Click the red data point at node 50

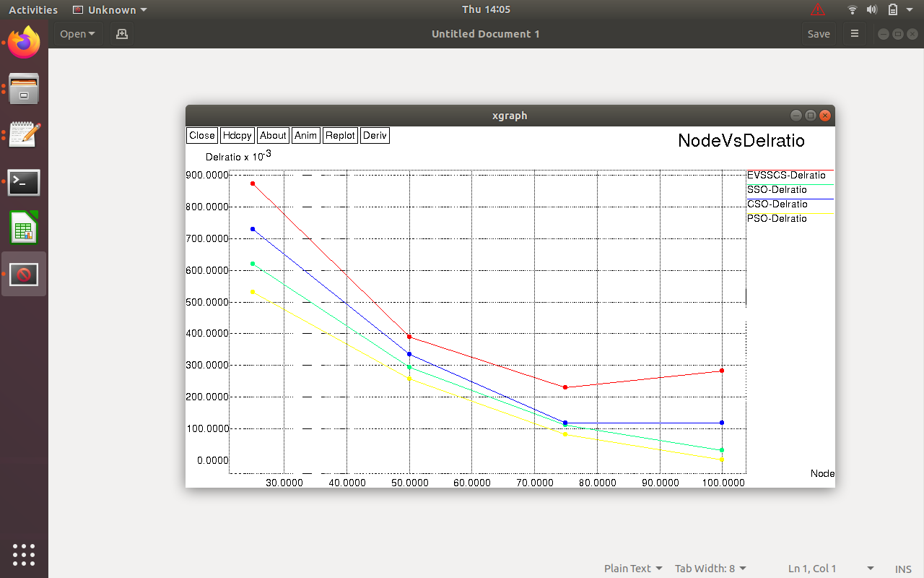(409, 337)
